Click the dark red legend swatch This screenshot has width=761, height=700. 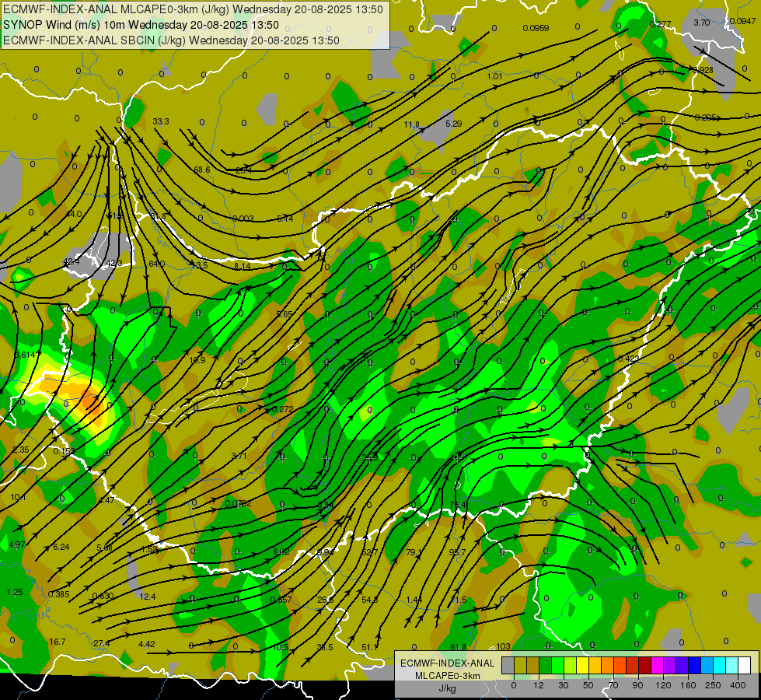coord(645,666)
